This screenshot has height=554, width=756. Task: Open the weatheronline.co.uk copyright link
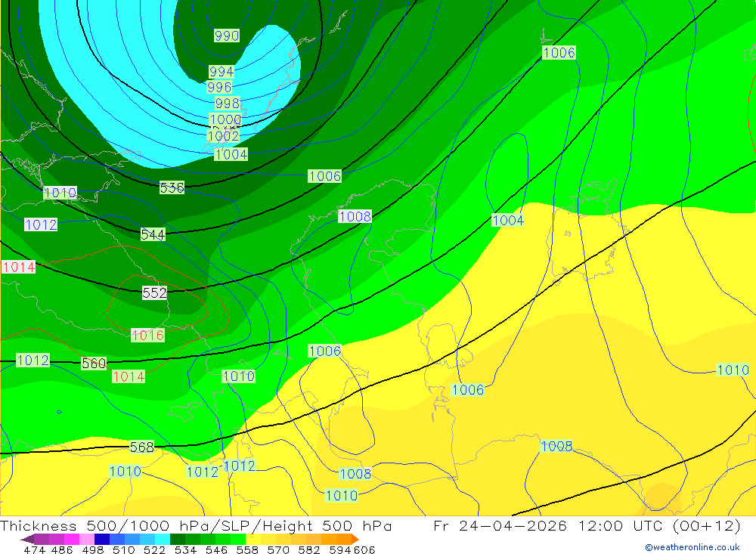[692, 547]
